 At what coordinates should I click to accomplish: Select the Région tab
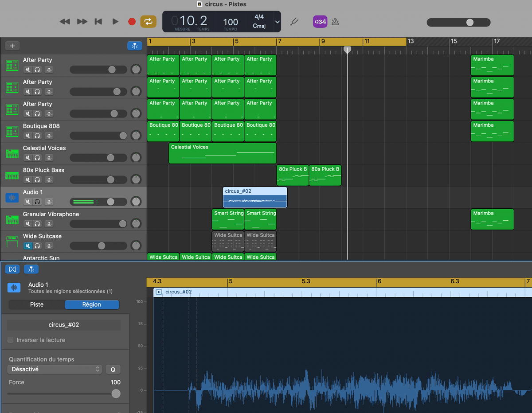pos(92,304)
